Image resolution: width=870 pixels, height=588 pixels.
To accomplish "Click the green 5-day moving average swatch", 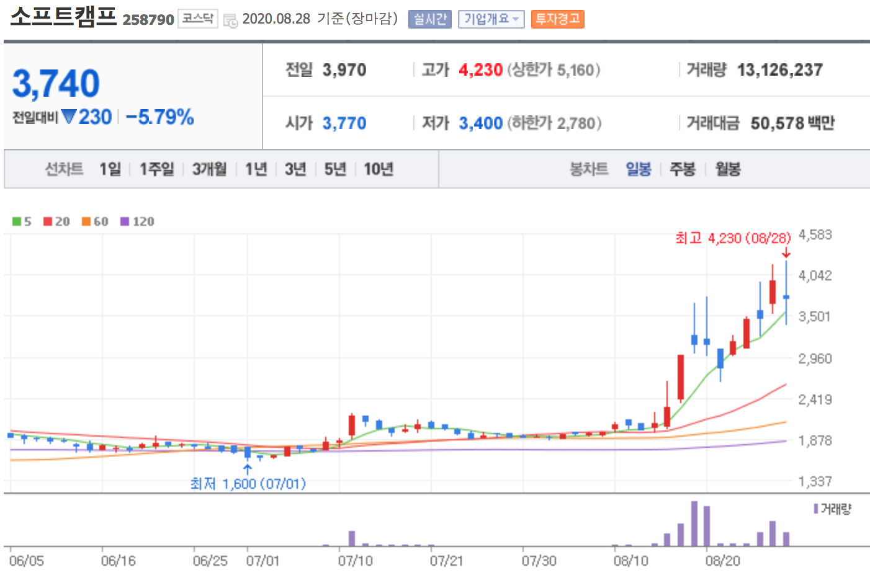I will 17,221.
